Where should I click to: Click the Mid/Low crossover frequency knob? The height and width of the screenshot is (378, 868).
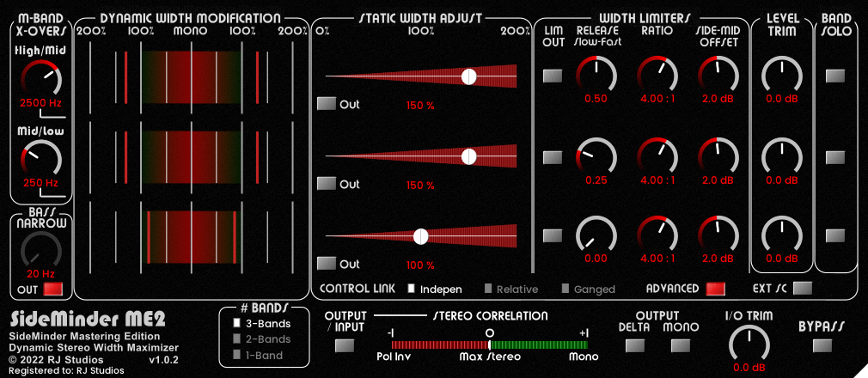[x=40, y=158]
